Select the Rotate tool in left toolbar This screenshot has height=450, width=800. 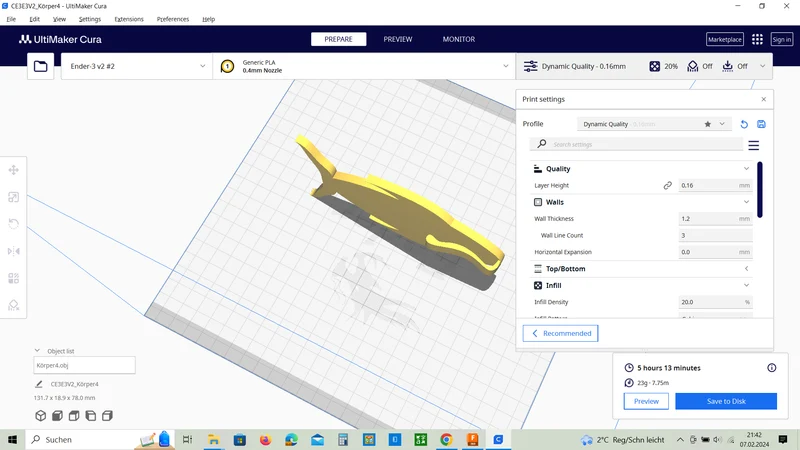14,224
